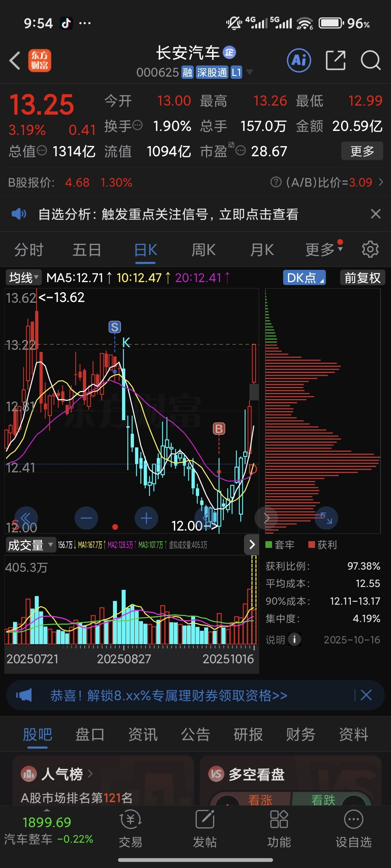
Task: Tap the 自选分析 speaker icon
Action: click(x=19, y=214)
